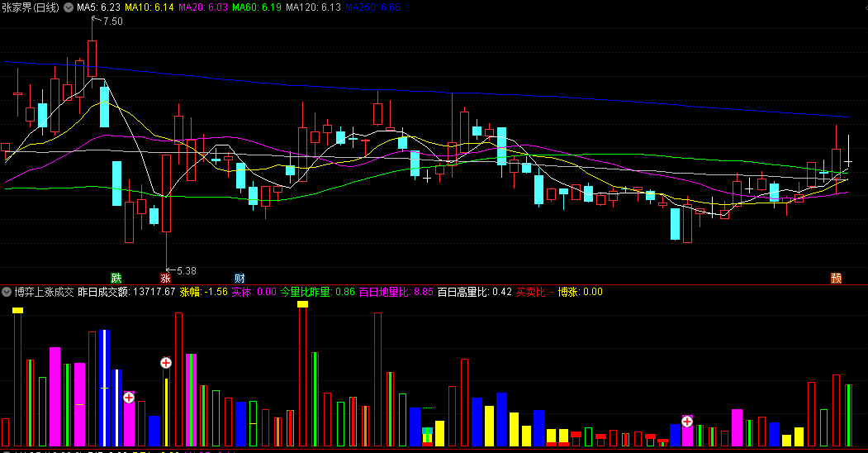868x453 pixels.
Task: Click the green 跌 signal marker
Action: click(x=116, y=278)
